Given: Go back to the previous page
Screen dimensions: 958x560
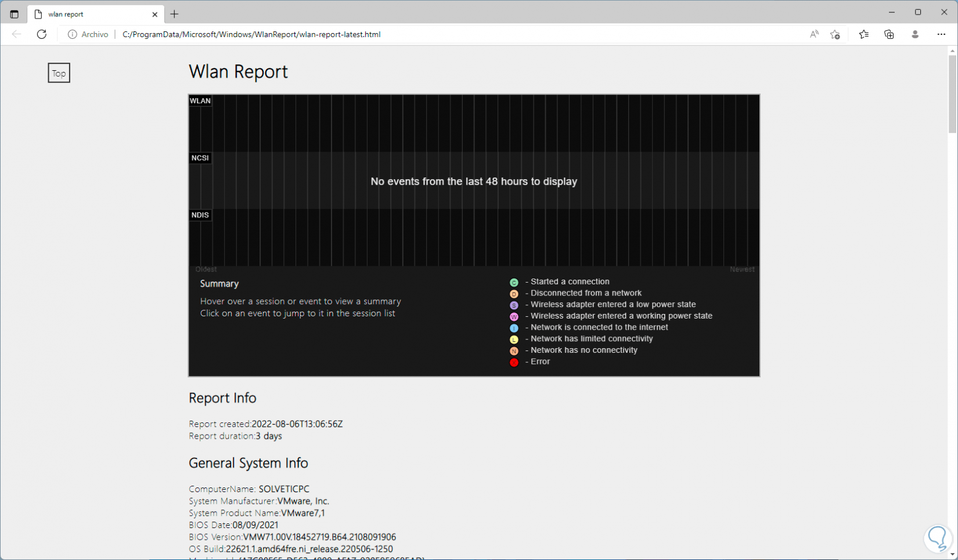Looking at the screenshot, I should click(x=16, y=34).
